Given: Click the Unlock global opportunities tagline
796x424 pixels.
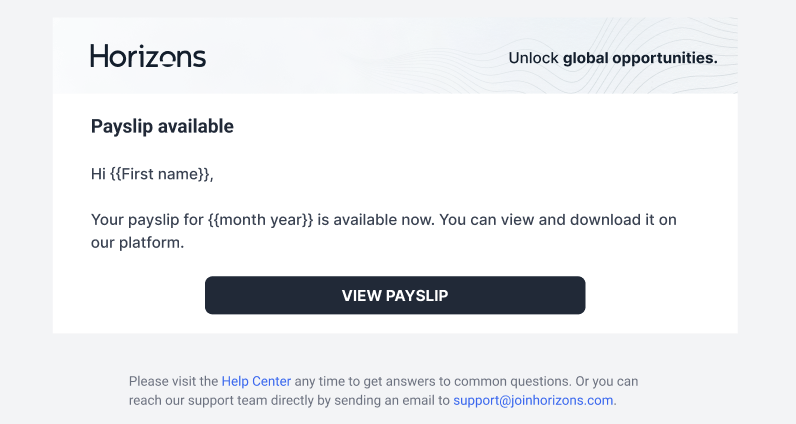Looking at the screenshot, I should point(613,58).
